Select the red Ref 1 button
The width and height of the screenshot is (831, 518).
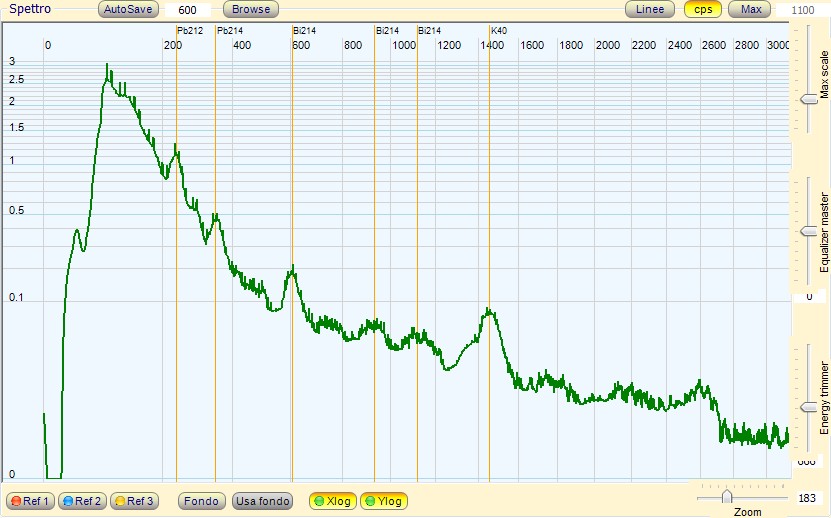coord(30,501)
